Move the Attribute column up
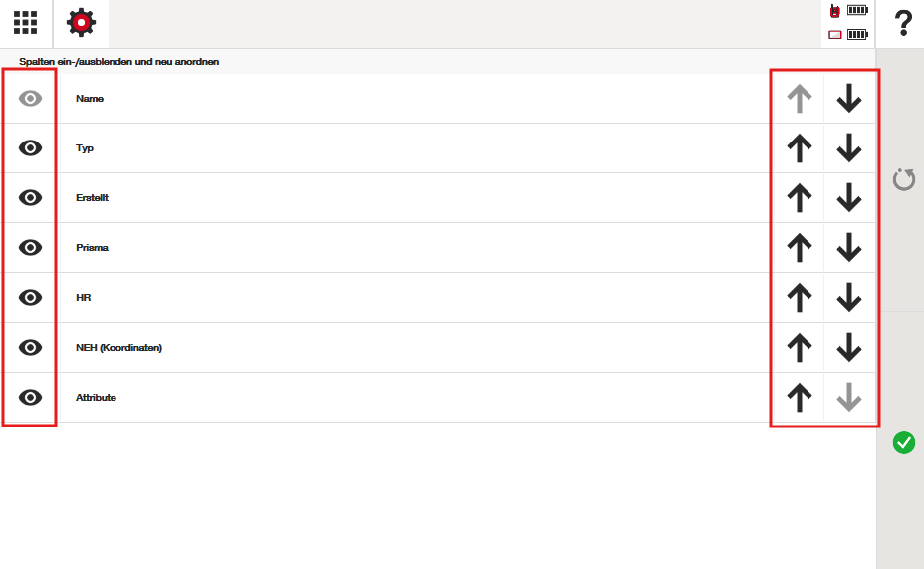This screenshot has height=569, width=924. [799, 398]
